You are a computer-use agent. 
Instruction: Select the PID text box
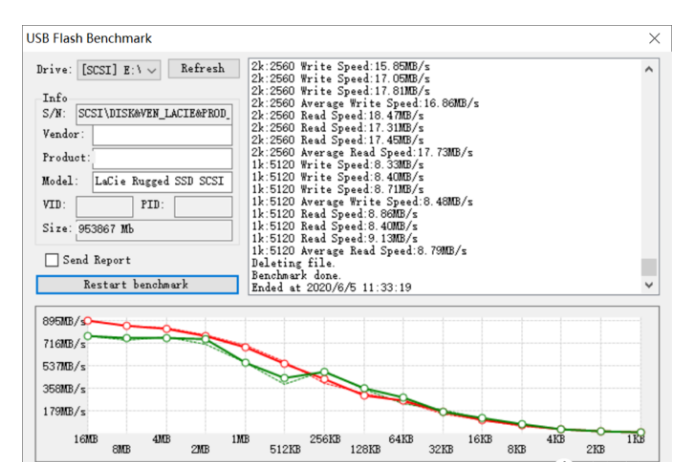(203, 206)
